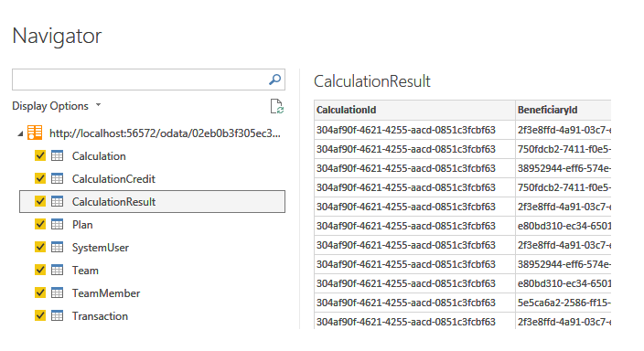Select the Plan table label
644x351 pixels.
(82, 225)
